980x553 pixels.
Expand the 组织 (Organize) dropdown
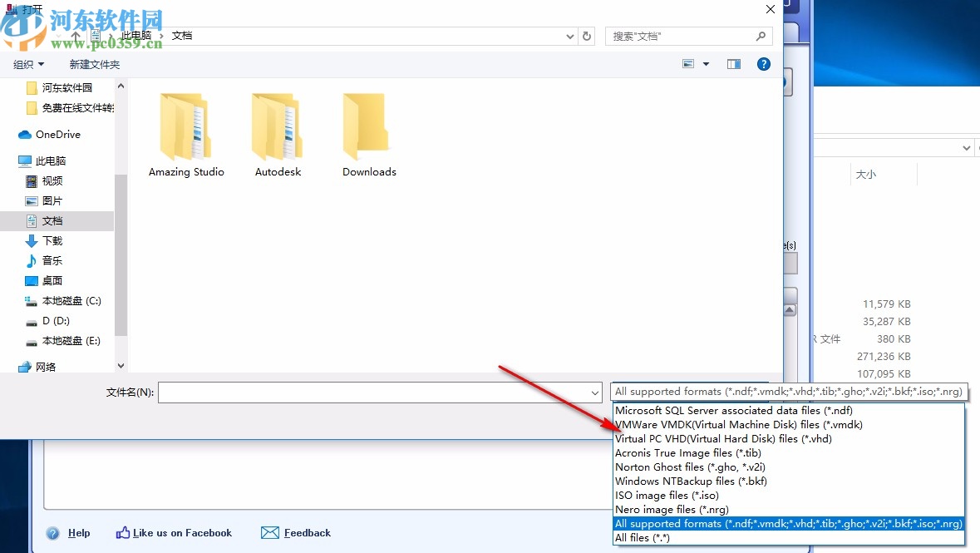tap(27, 63)
